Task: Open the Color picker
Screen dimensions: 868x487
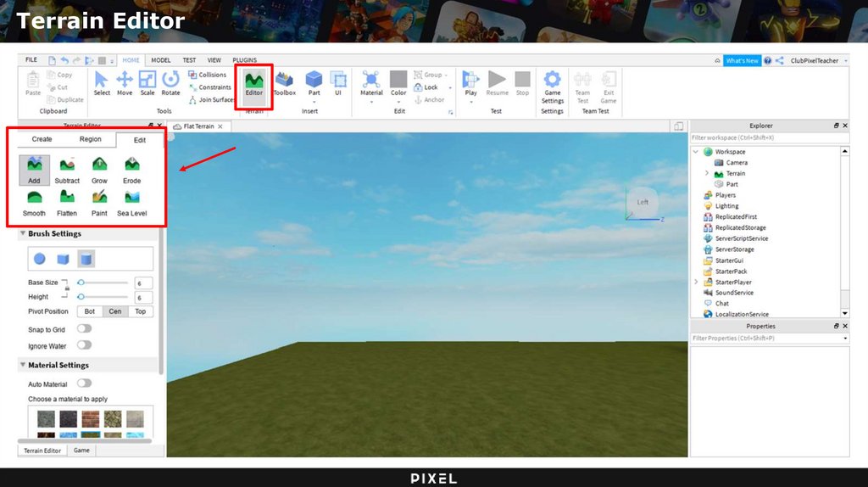Action: pos(398,86)
